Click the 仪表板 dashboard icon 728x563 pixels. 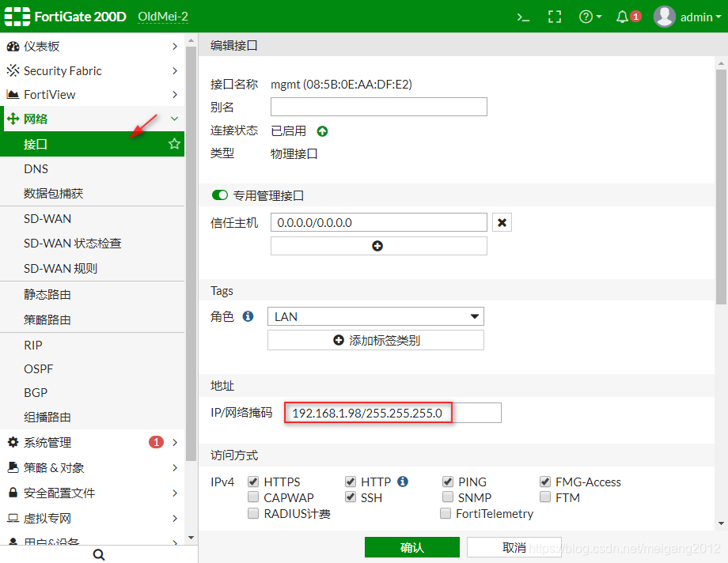13,47
